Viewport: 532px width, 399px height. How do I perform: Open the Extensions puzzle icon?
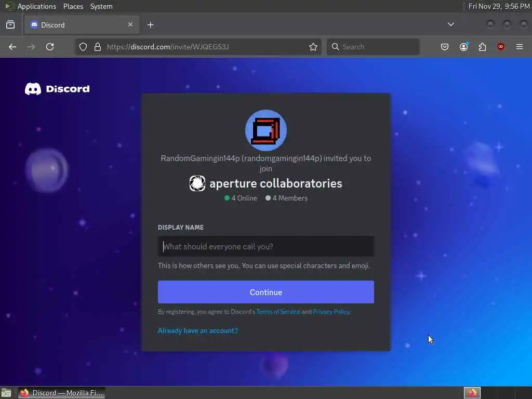[482, 47]
